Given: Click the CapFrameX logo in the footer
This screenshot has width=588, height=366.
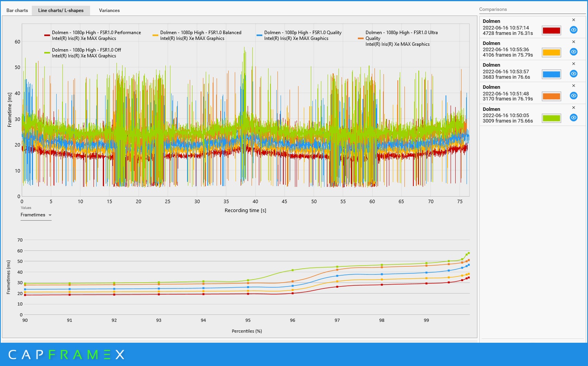Looking at the screenshot, I should point(66,354).
